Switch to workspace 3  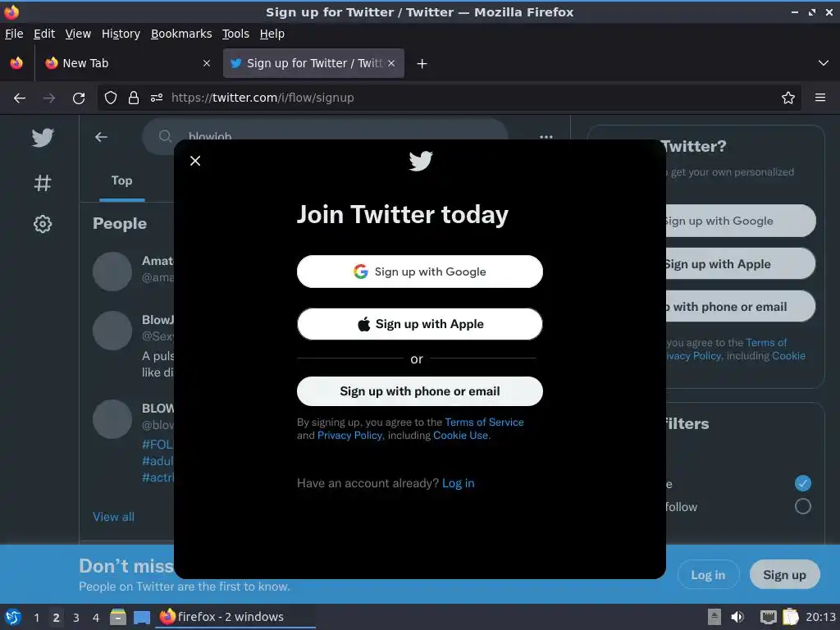tap(76, 617)
